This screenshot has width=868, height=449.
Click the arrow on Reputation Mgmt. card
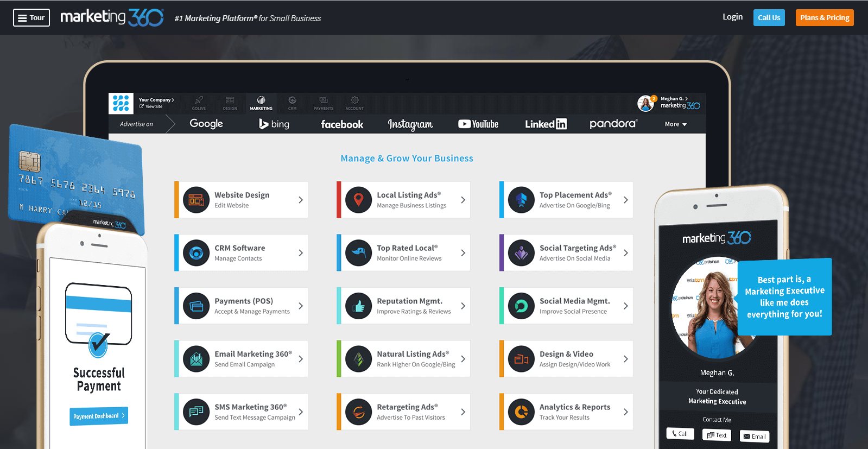(463, 306)
